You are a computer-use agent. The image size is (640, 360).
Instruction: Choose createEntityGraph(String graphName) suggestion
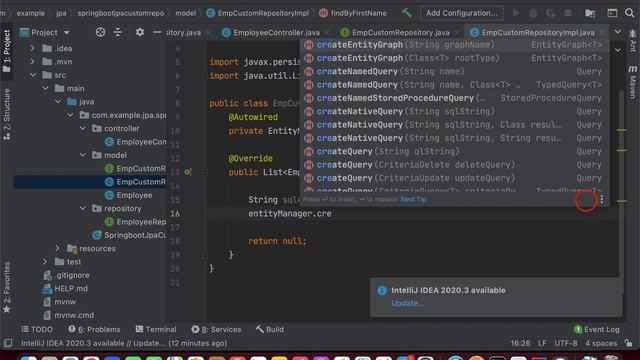(x=454, y=45)
